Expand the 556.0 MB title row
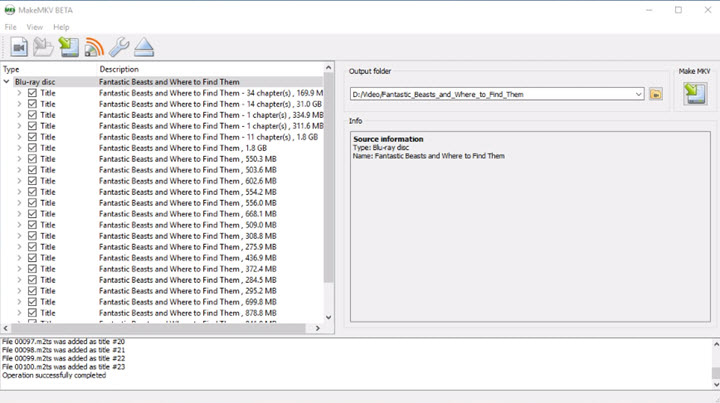 click(19, 203)
